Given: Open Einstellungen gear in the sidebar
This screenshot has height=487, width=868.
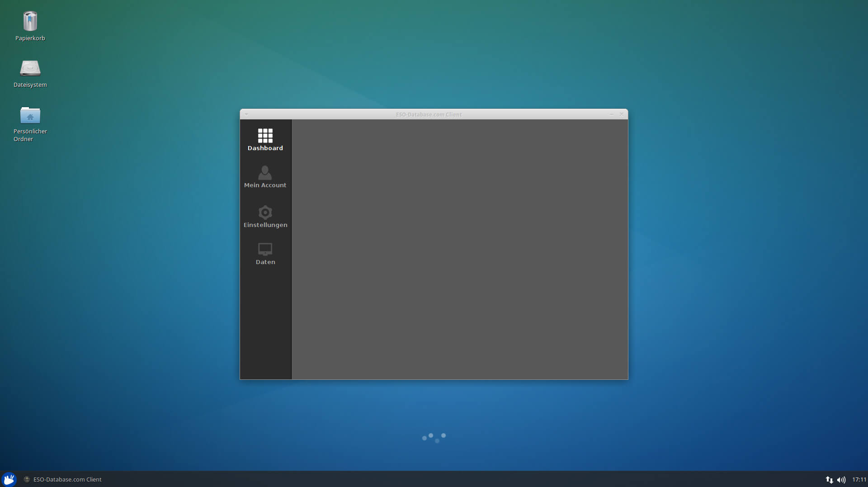Looking at the screenshot, I should click(265, 217).
